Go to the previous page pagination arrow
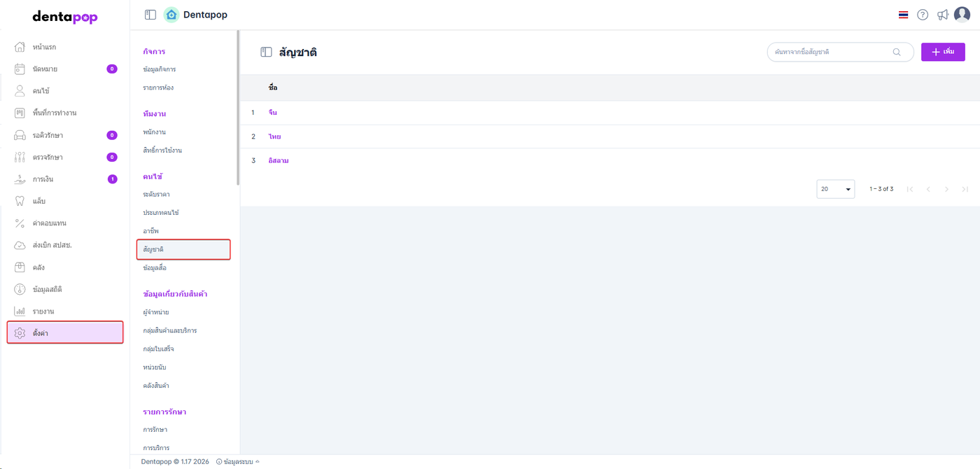The image size is (980, 469). [928, 189]
